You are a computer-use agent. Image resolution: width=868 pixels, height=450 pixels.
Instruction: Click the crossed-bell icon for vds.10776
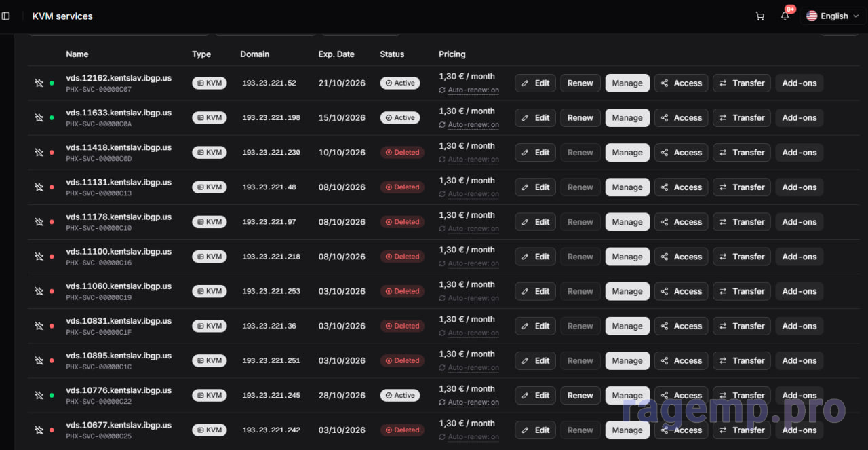click(x=39, y=395)
